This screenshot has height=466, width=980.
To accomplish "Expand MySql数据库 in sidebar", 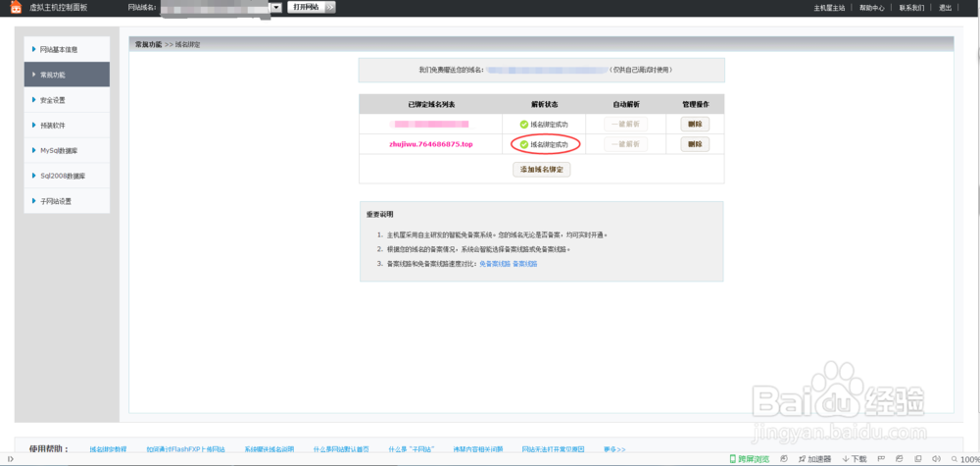I will coord(67,151).
